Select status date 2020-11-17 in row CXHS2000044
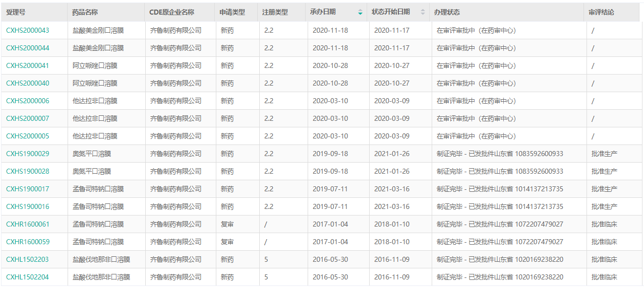 [392, 48]
